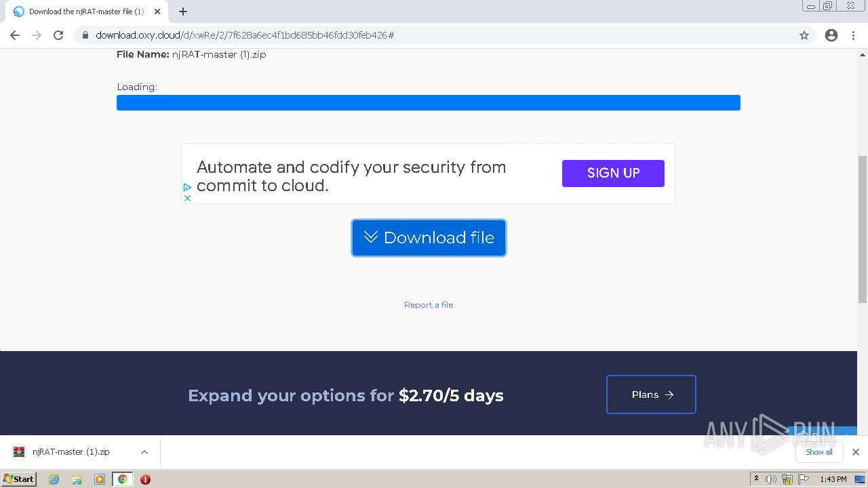The width and height of the screenshot is (868, 488).
Task: Open Chrome profile avatar menu
Action: pos(831,35)
